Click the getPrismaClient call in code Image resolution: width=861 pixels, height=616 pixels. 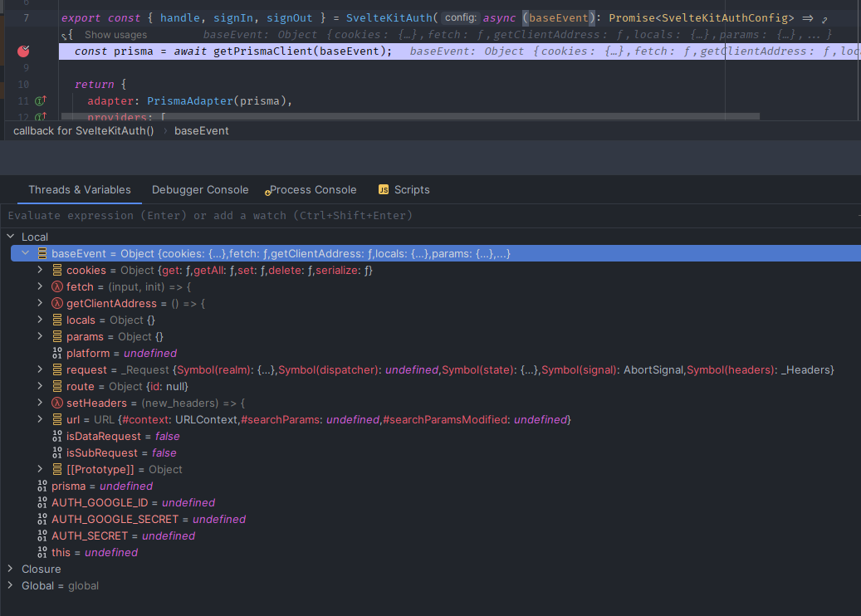[x=264, y=51]
